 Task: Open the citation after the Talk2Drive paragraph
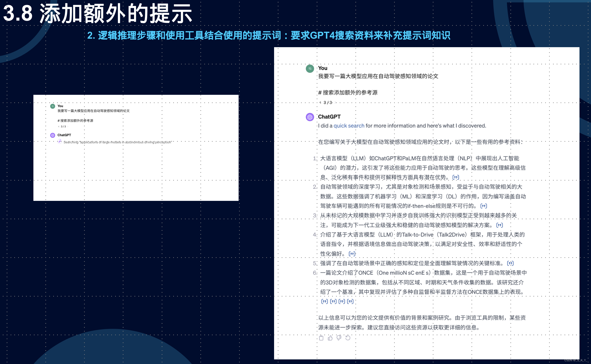click(x=352, y=254)
